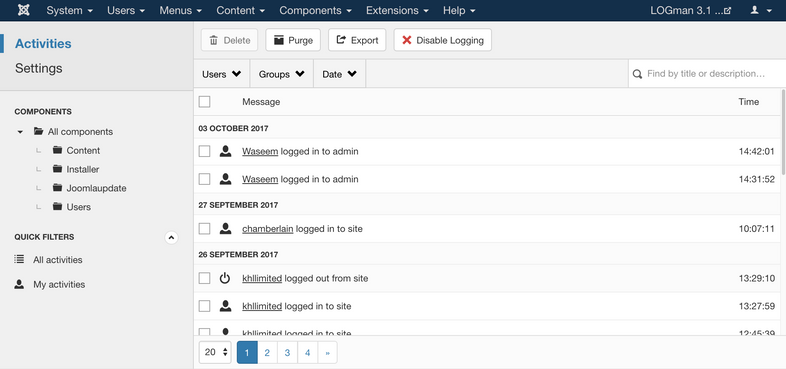
Task: Open the Extensions menu
Action: pyautogui.click(x=397, y=10)
